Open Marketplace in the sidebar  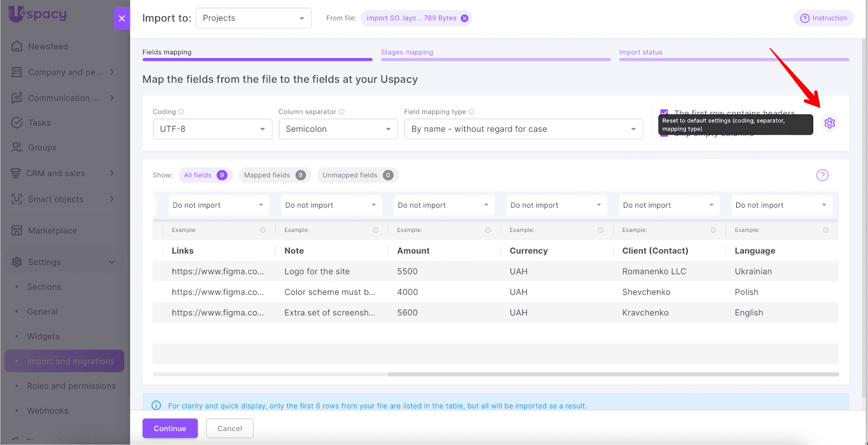click(52, 230)
